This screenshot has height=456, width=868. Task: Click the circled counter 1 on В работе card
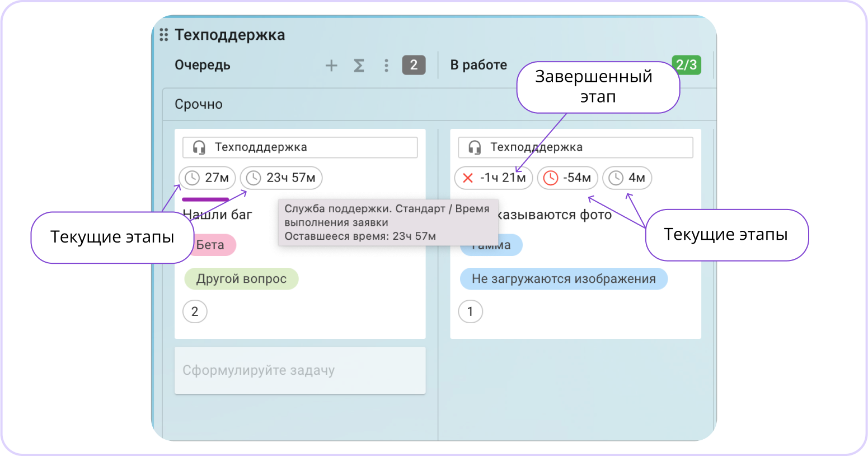[x=470, y=311]
